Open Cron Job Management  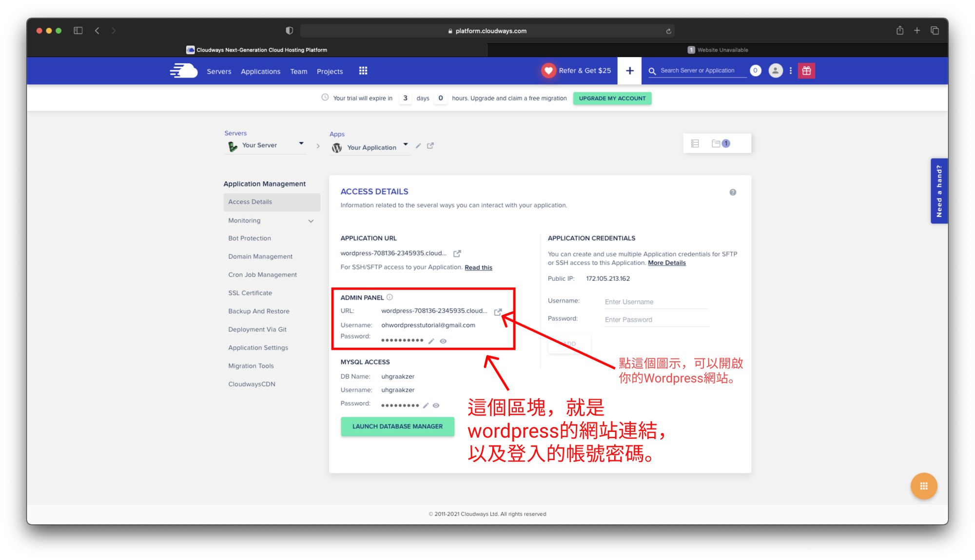click(x=262, y=275)
